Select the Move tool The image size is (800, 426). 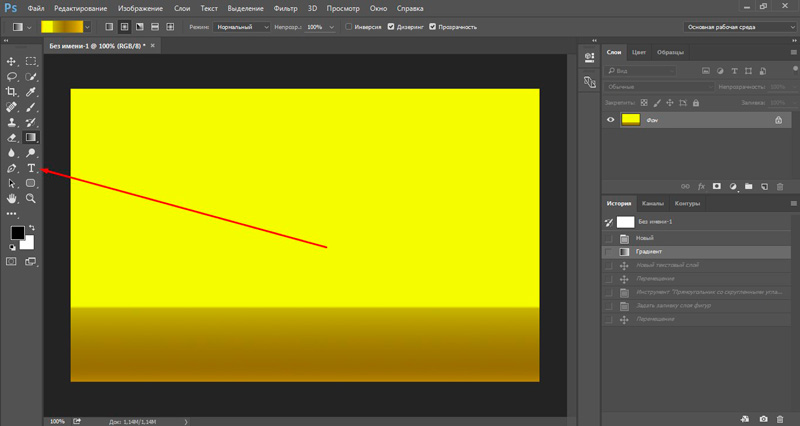click(11, 61)
